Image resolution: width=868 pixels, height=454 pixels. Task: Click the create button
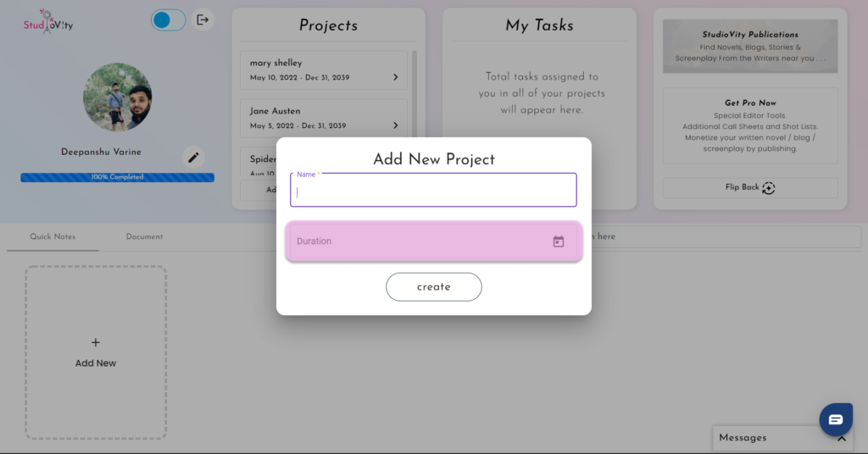click(433, 287)
